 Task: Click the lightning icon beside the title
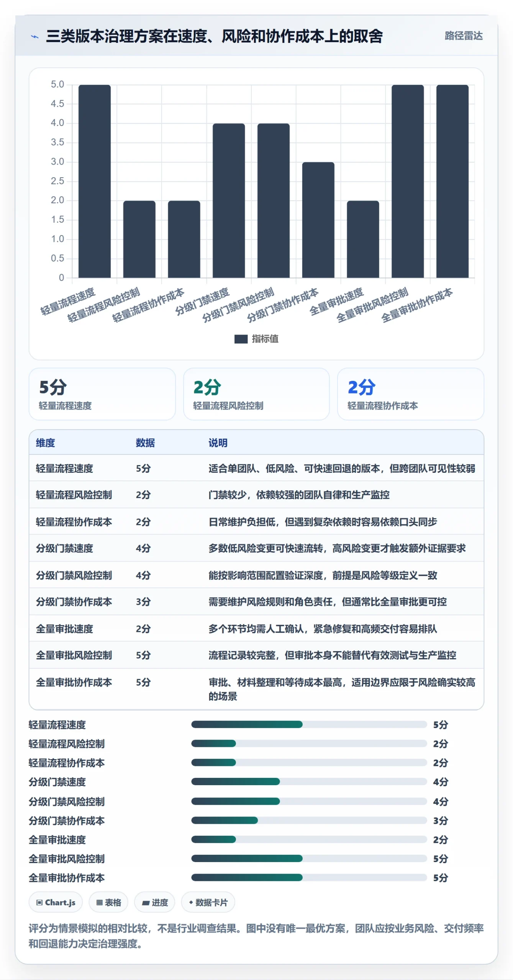[35, 37]
